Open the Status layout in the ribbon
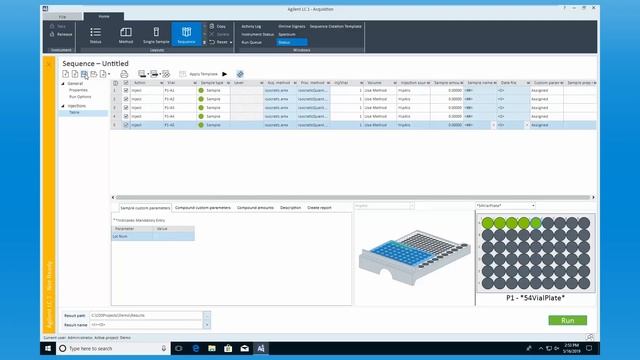This screenshot has width=640, height=360. [96, 35]
